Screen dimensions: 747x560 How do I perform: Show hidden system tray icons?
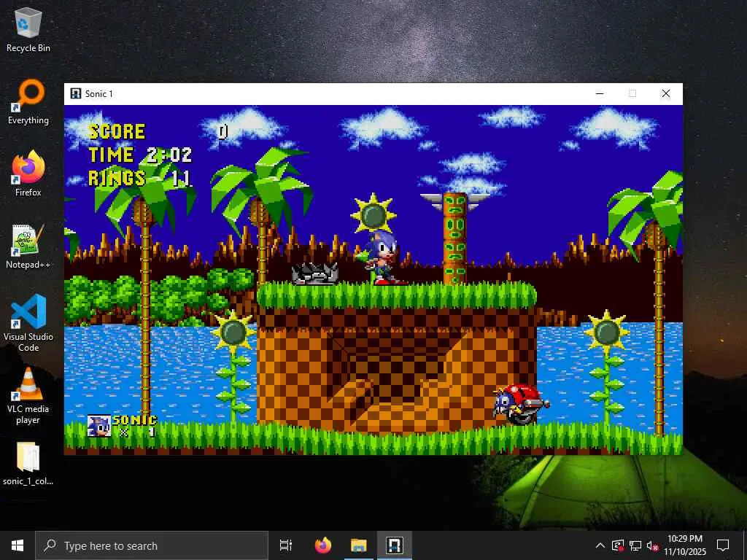tap(600, 545)
